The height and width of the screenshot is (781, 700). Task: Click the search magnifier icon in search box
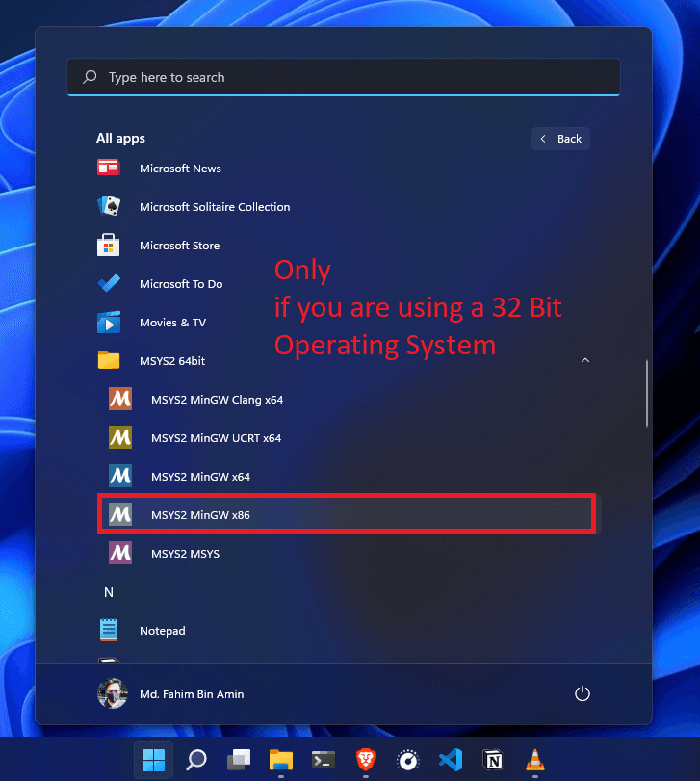(x=90, y=77)
